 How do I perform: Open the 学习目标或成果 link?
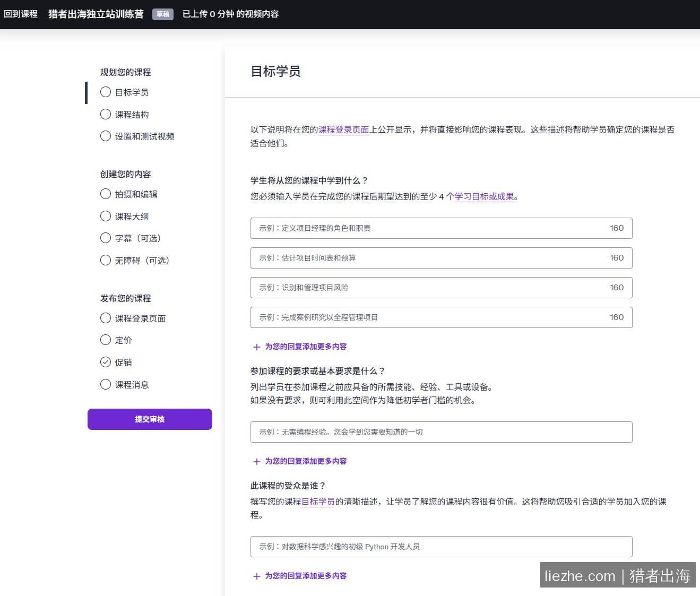484,196
